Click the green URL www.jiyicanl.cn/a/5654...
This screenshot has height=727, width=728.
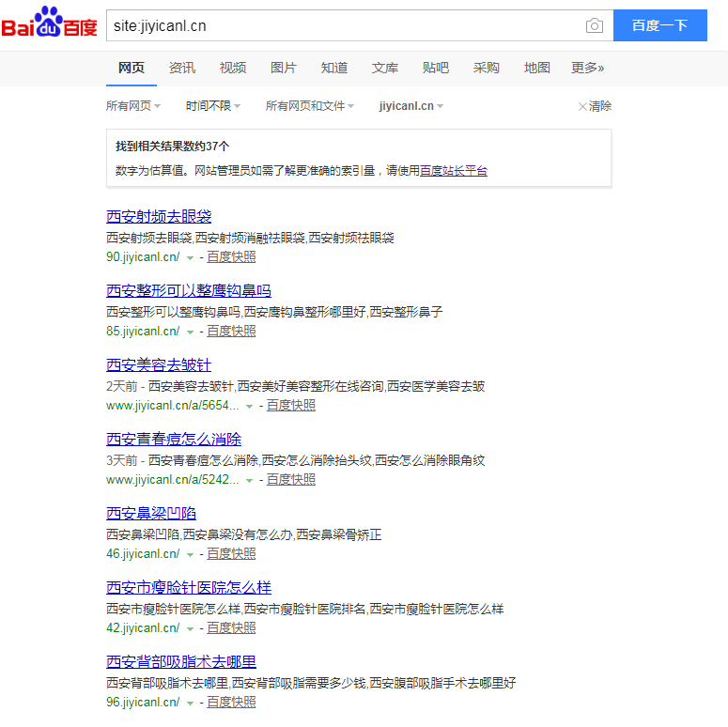(x=173, y=405)
